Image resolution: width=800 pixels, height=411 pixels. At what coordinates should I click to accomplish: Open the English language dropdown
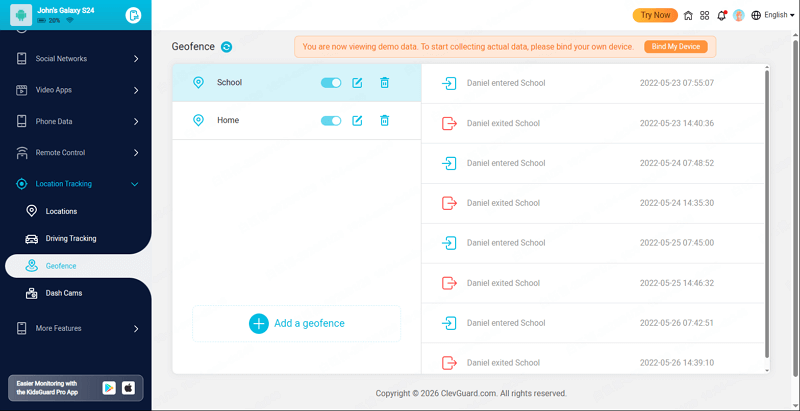(779, 15)
